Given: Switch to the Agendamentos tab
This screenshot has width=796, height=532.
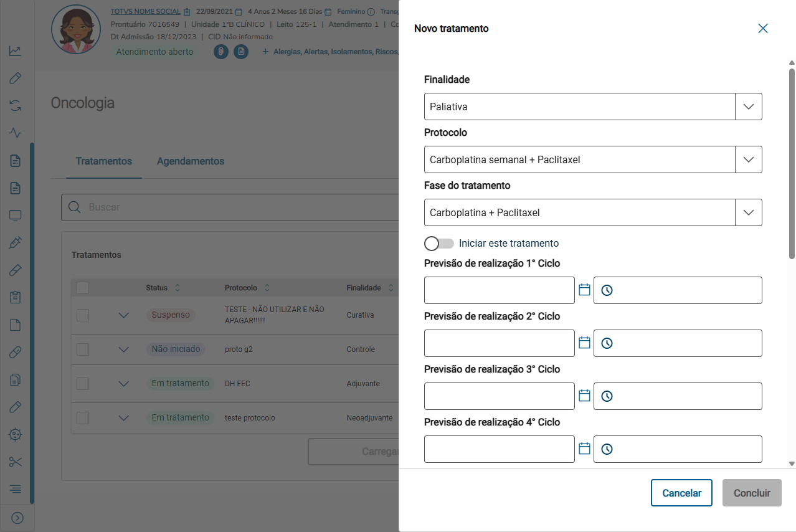Looking at the screenshot, I should [190, 161].
